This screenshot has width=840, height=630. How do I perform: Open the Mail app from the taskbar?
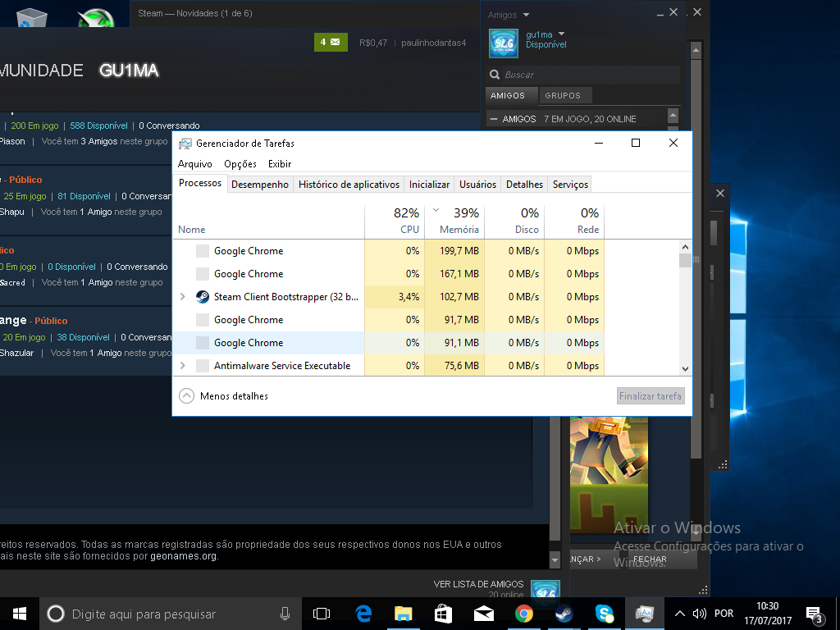click(x=484, y=614)
